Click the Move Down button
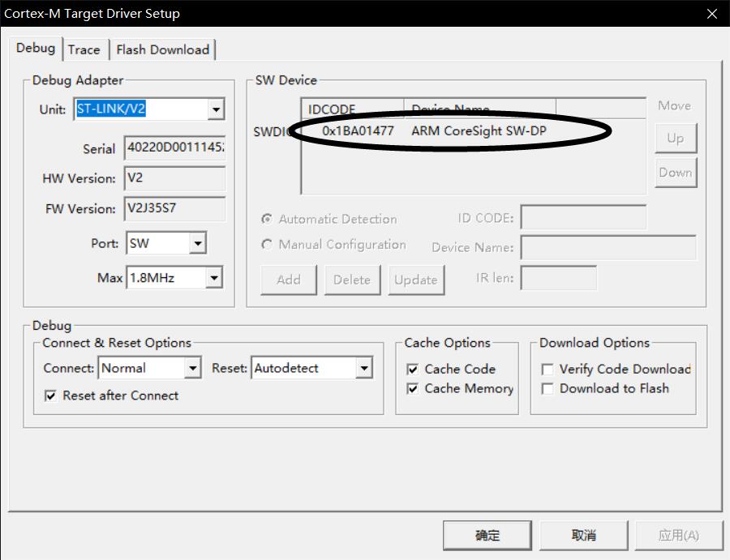Screen dimensions: 730x560 [x=676, y=173]
